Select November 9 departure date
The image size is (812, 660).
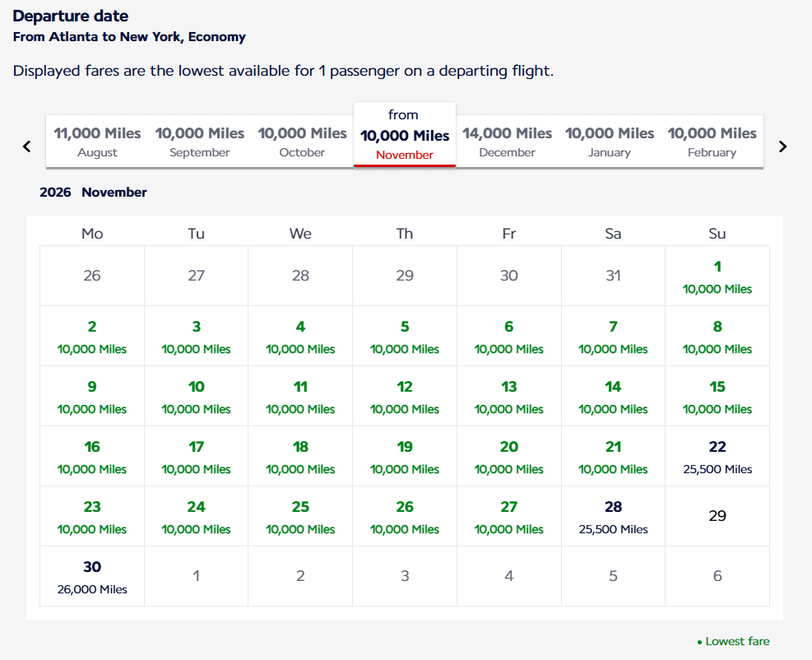point(92,397)
